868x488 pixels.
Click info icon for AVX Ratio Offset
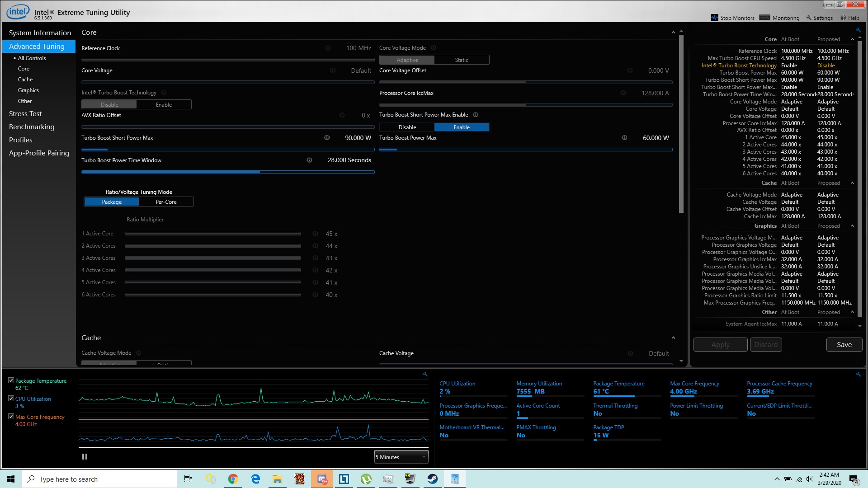(x=342, y=115)
